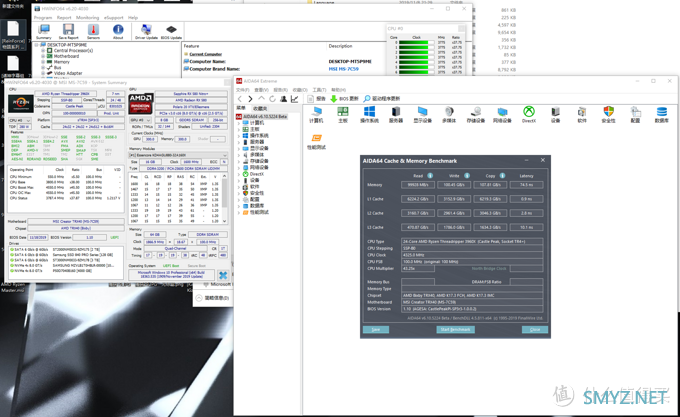Open the Report menu in HWiNFO64
Screen dimensions: 680x417
point(64,18)
